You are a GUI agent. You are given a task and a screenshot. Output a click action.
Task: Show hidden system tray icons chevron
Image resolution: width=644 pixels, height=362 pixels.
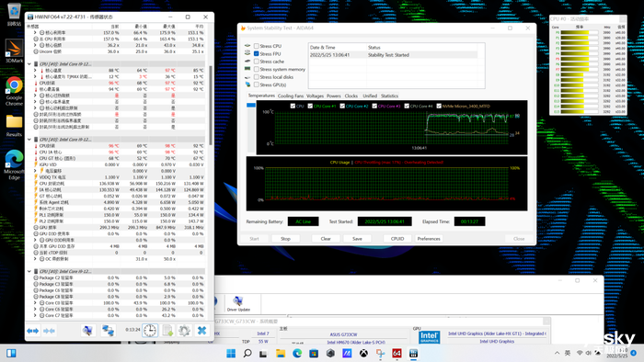(557, 353)
